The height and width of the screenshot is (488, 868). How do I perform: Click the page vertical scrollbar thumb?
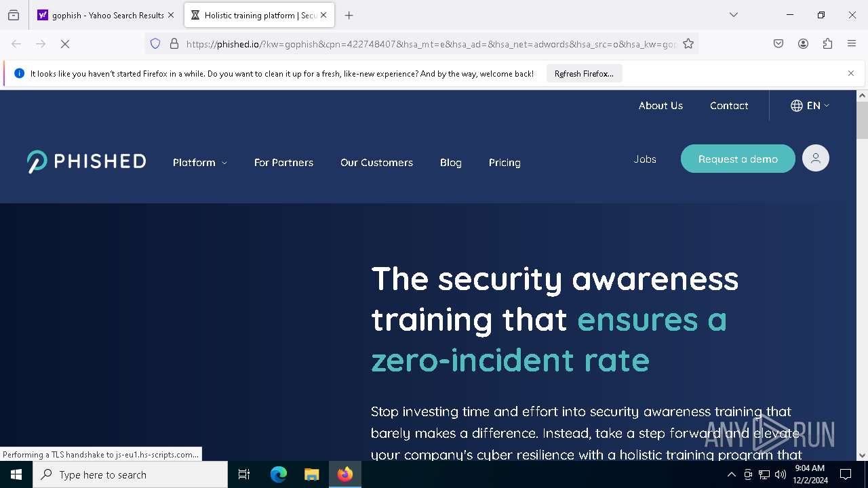862,121
